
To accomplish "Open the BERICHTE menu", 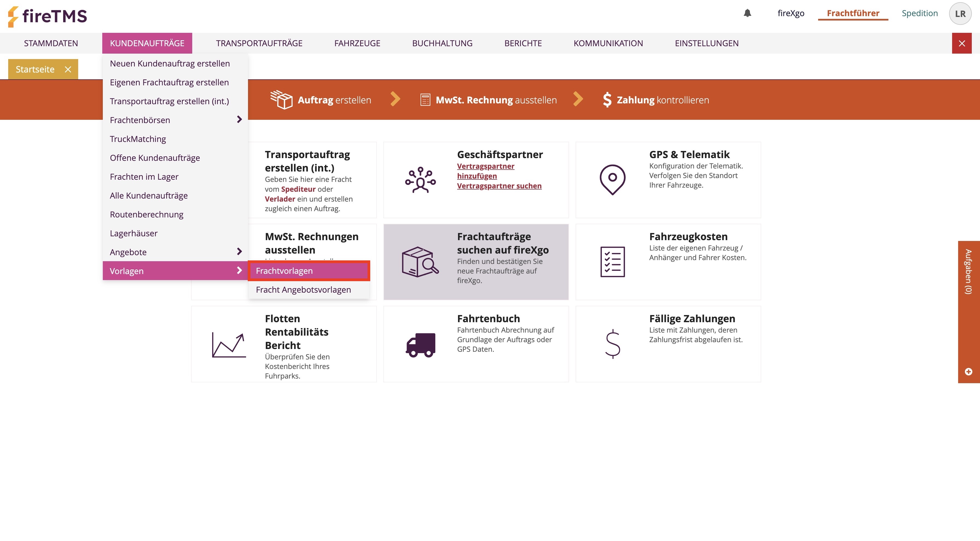I will point(523,43).
